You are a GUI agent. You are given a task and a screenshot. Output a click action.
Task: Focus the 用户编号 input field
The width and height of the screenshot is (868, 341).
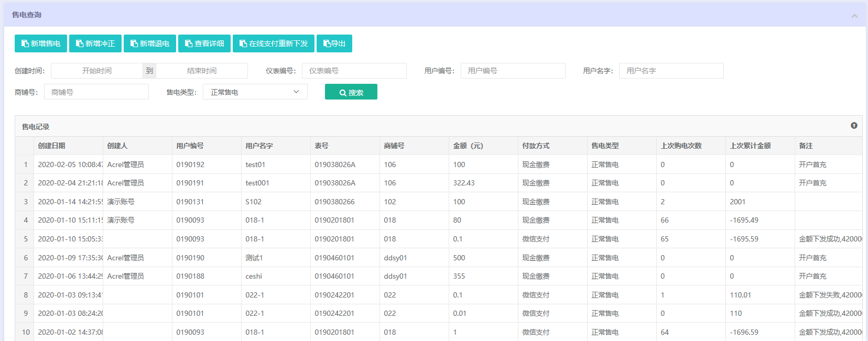tap(513, 71)
